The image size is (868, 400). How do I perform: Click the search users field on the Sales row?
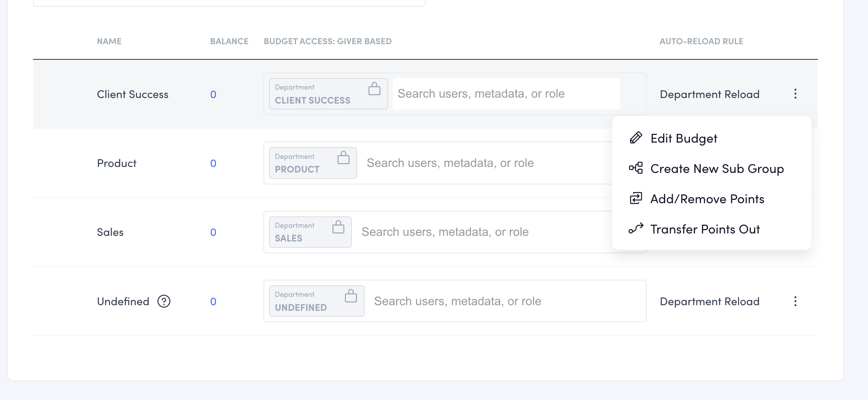click(502, 231)
